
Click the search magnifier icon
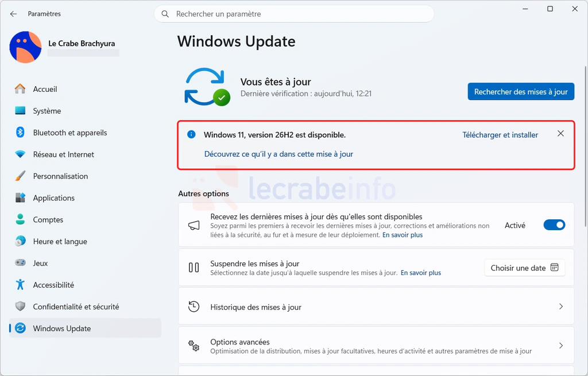coord(165,14)
